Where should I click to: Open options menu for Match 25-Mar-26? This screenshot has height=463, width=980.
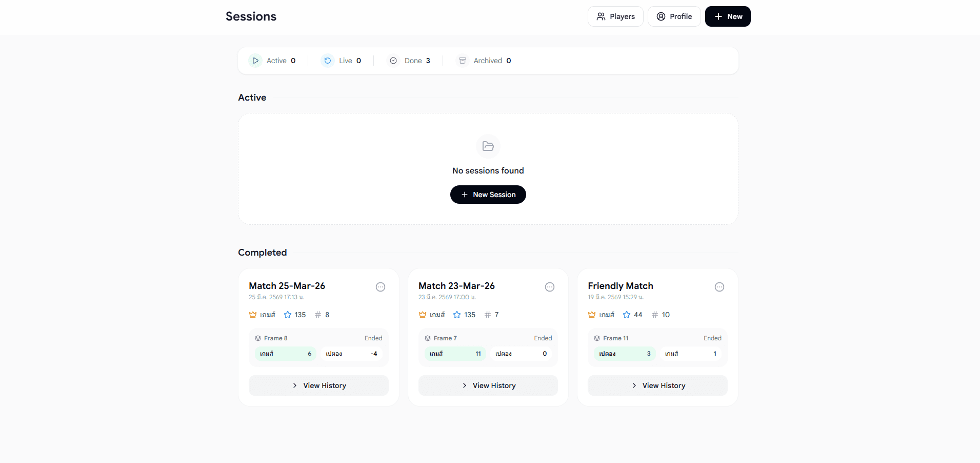point(380,287)
